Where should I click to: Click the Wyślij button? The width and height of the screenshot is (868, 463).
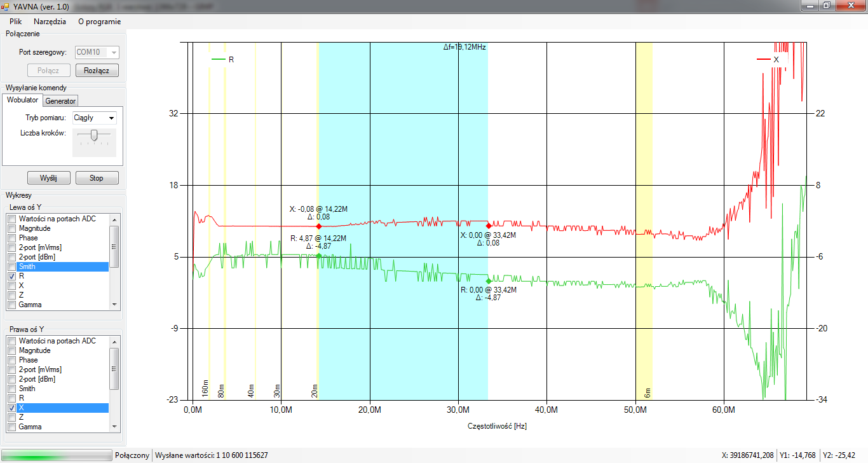[48, 178]
